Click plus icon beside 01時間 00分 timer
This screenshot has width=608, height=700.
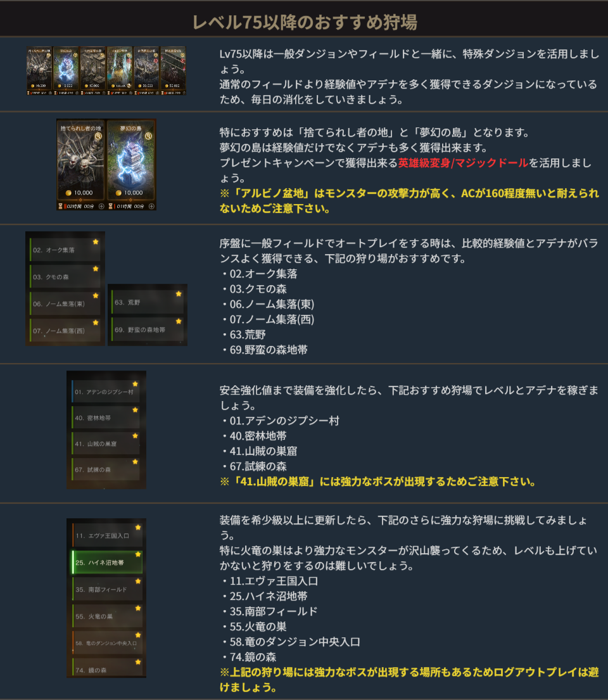coord(151,207)
